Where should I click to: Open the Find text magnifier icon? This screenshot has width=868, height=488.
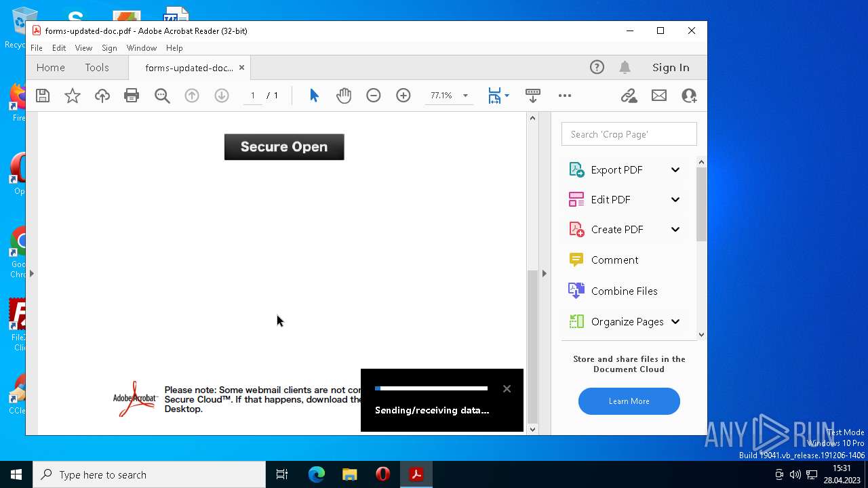click(162, 96)
